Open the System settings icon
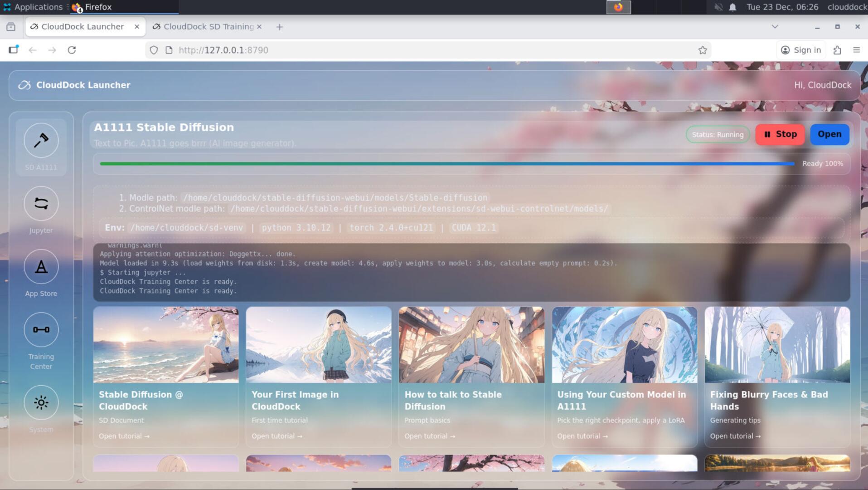This screenshot has height=490, width=868. 41,402
